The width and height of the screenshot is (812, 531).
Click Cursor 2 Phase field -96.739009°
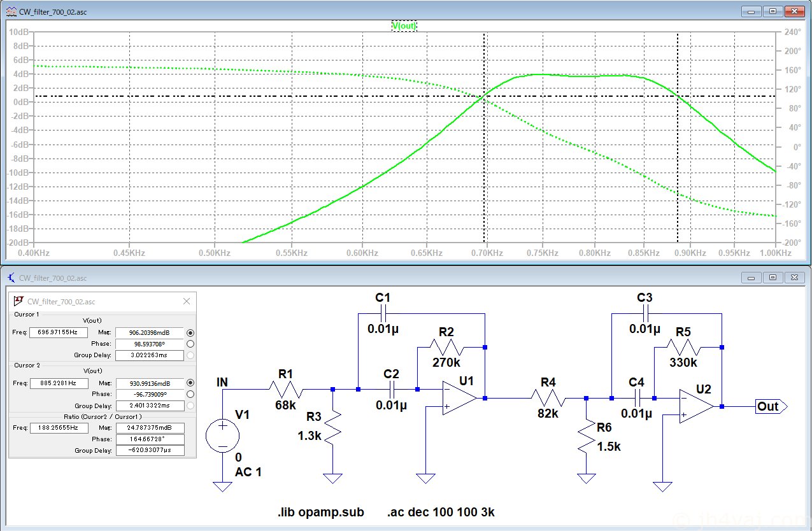(150, 394)
